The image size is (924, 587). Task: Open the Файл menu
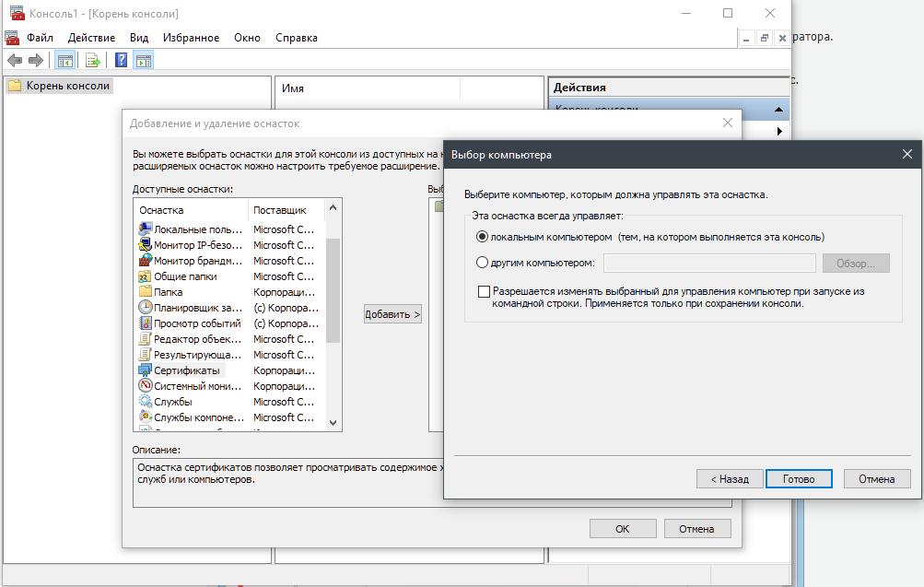[40, 38]
